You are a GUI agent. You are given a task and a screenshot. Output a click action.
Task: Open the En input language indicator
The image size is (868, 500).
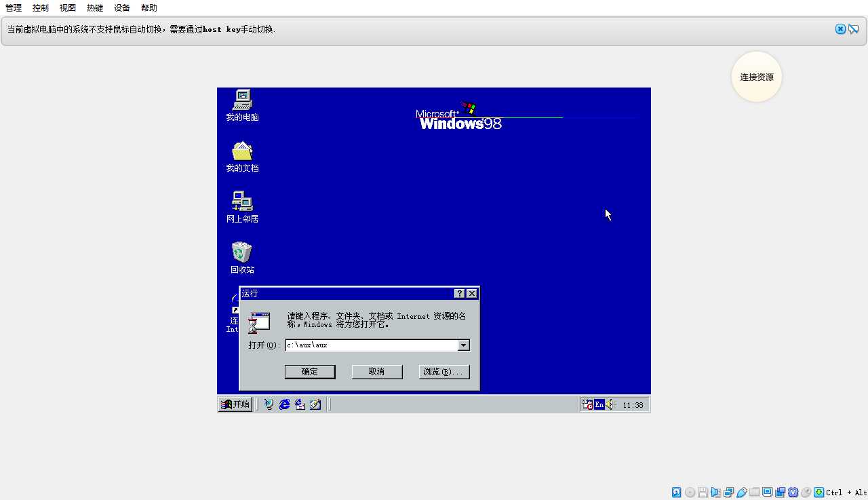[x=599, y=404]
